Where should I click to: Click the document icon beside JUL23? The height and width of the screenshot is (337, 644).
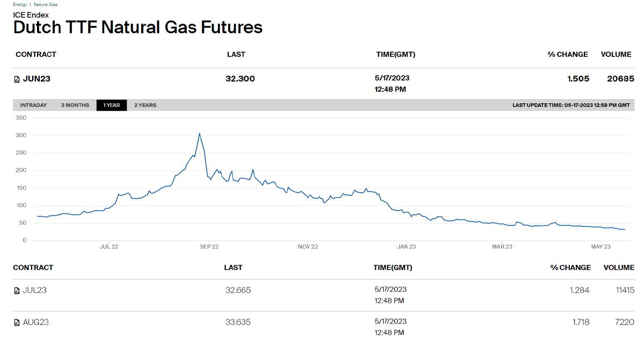pyautogui.click(x=17, y=291)
